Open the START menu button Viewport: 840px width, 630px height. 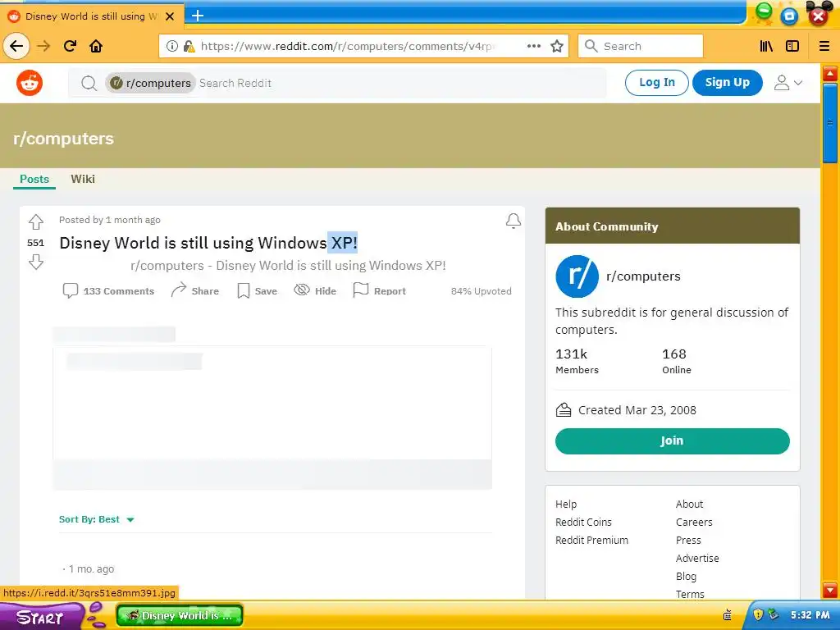click(x=42, y=617)
